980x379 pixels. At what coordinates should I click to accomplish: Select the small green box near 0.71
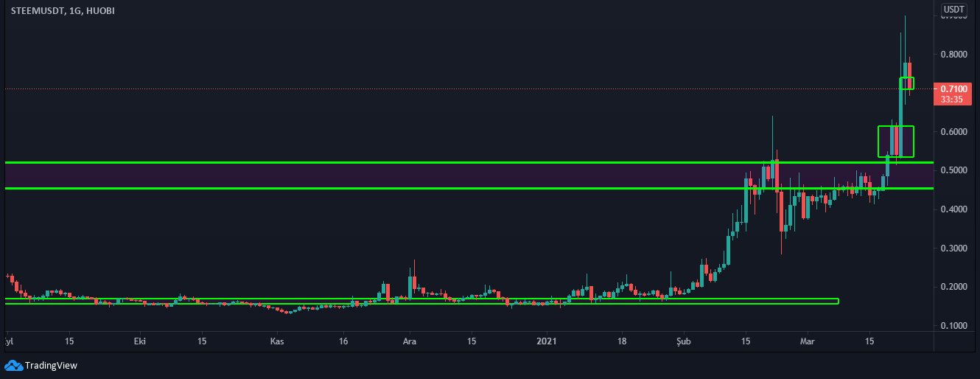[907, 83]
